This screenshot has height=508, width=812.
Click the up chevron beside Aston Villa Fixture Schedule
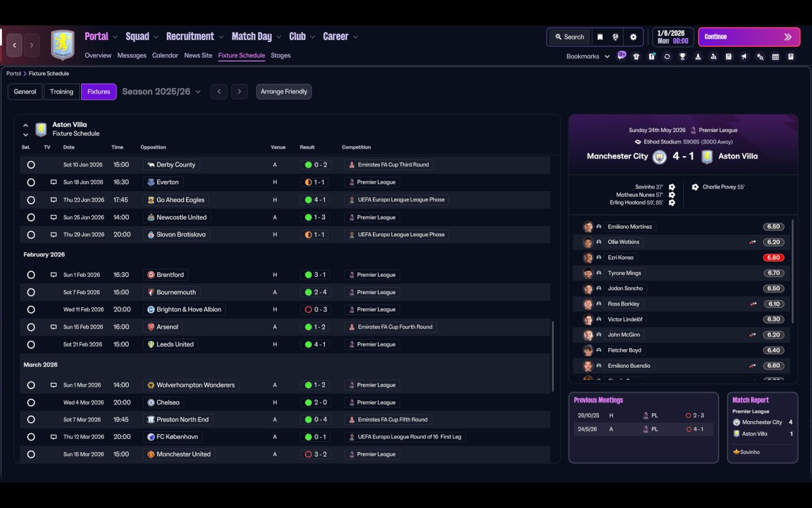point(26,126)
